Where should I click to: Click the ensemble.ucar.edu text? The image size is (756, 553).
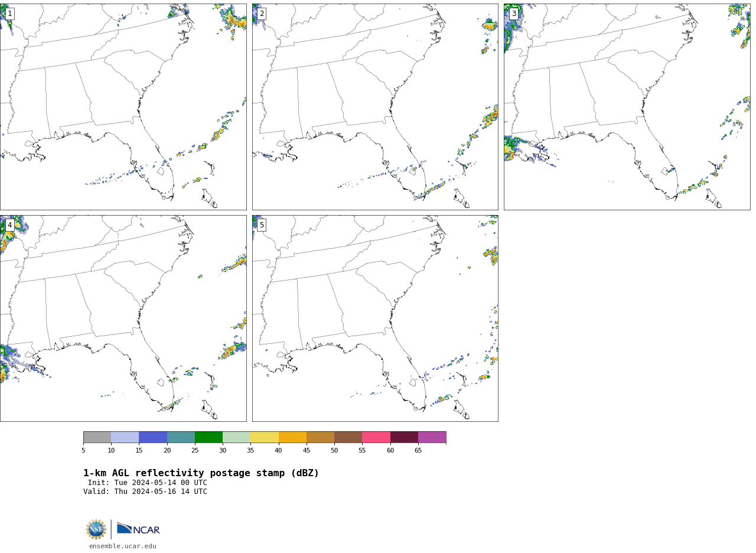point(123,546)
